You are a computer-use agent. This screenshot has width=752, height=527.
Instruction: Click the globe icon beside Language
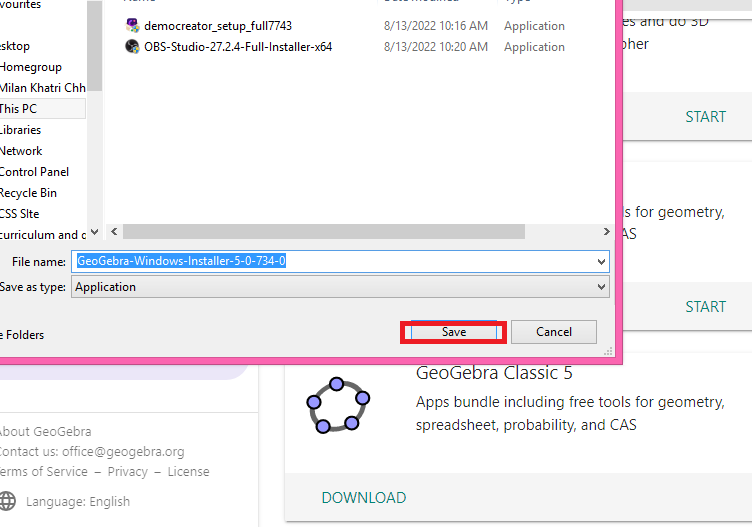(7, 501)
